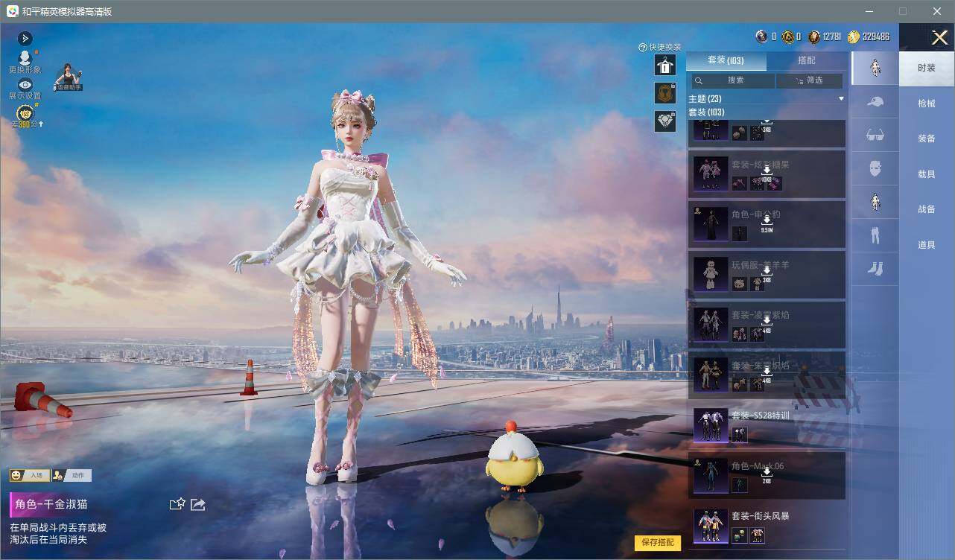Click the 保存搭配 button
This screenshot has height=560, width=955.
(x=658, y=542)
